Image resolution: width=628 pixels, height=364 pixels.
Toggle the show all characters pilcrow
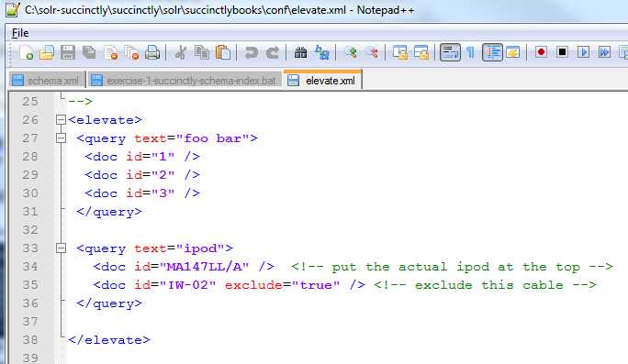[471, 53]
